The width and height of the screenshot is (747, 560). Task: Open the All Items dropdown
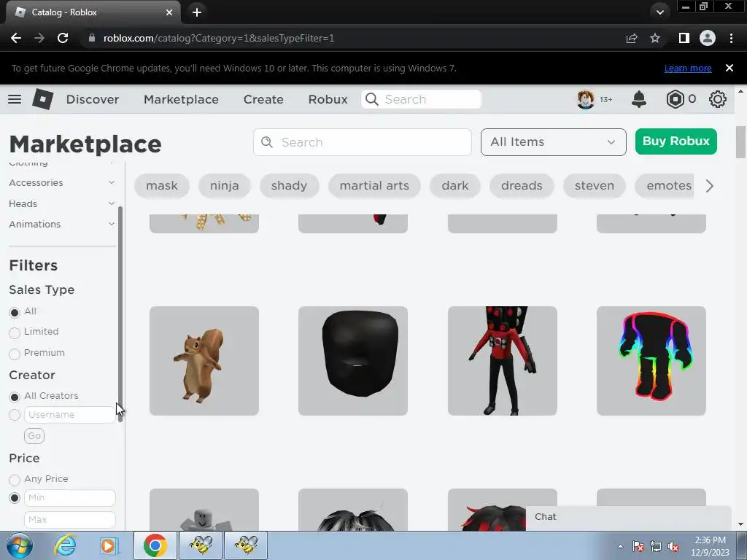(x=553, y=142)
